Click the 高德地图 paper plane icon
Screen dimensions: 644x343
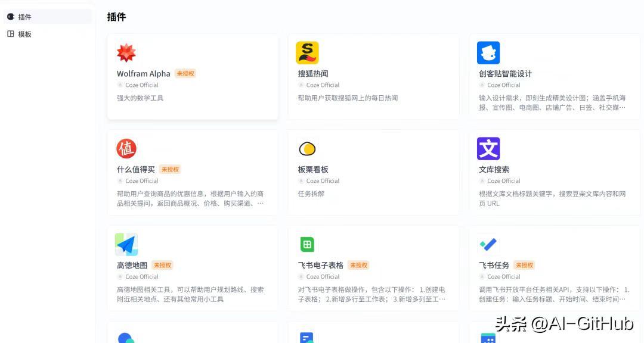pos(126,245)
